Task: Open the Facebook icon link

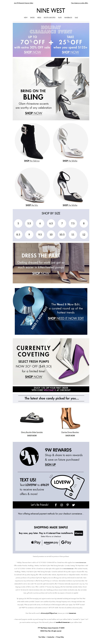Action: pos(56,505)
